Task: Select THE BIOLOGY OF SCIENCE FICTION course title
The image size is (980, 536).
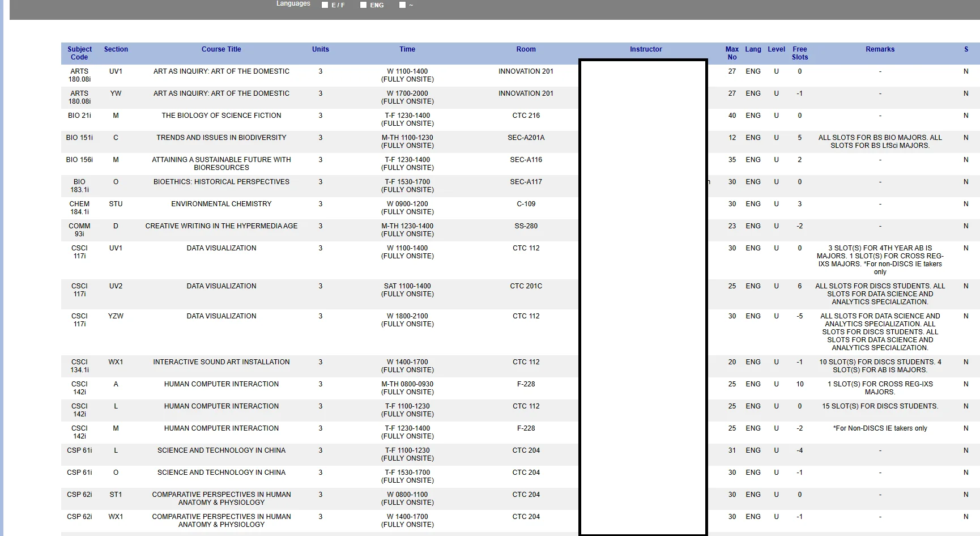Action: (x=221, y=116)
